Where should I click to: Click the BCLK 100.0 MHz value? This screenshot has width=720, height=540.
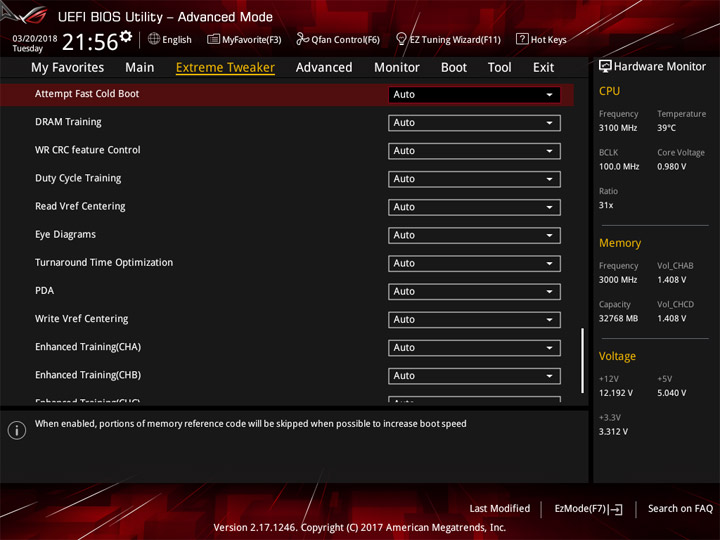(x=619, y=167)
